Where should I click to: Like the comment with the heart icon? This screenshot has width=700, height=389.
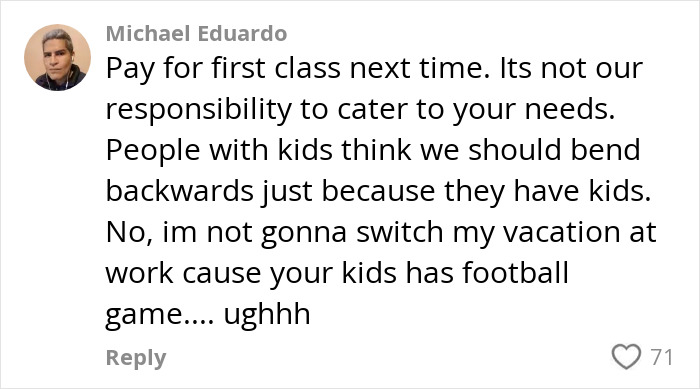(626, 356)
